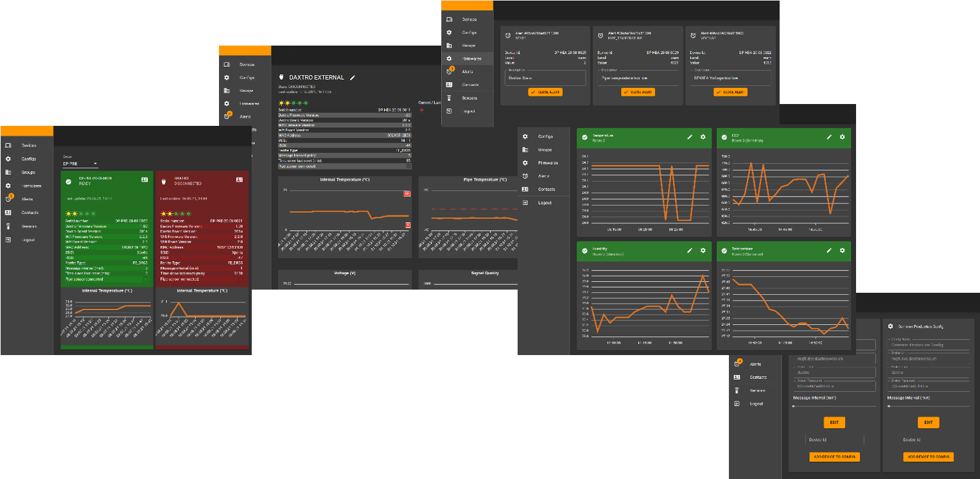Click Device Id field on Common Production Config
Viewport: 980px width, 479px height.
[929, 440]
